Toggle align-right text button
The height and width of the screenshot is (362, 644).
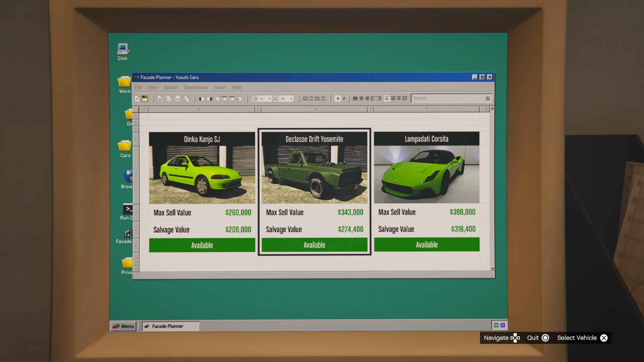click(393, 98)
